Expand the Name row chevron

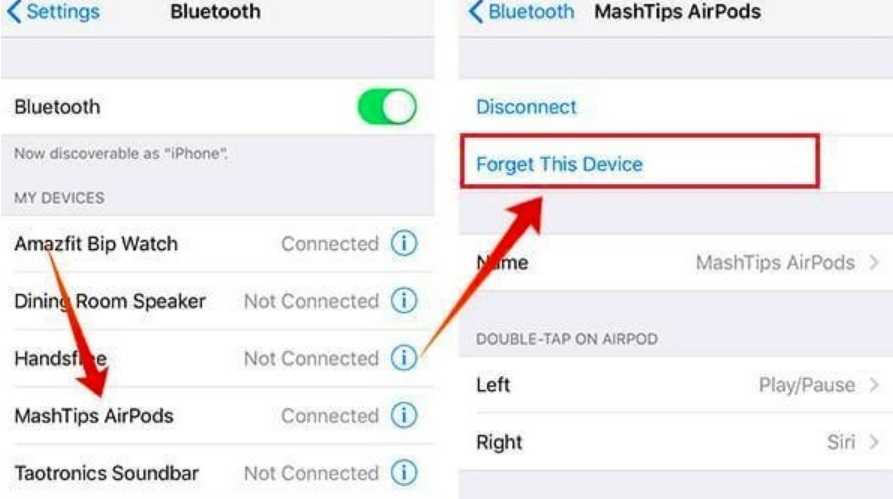pos(874,263)
